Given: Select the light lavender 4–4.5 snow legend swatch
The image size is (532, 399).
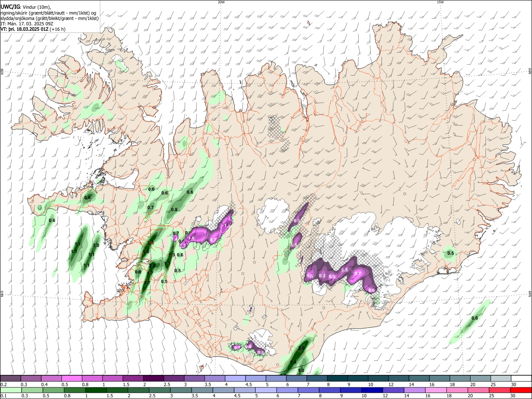Looking at the screenshot, I should point(235,379).
